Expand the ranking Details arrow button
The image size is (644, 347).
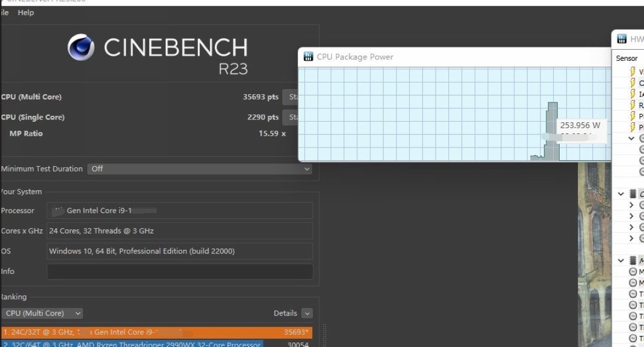coord(307,313)
